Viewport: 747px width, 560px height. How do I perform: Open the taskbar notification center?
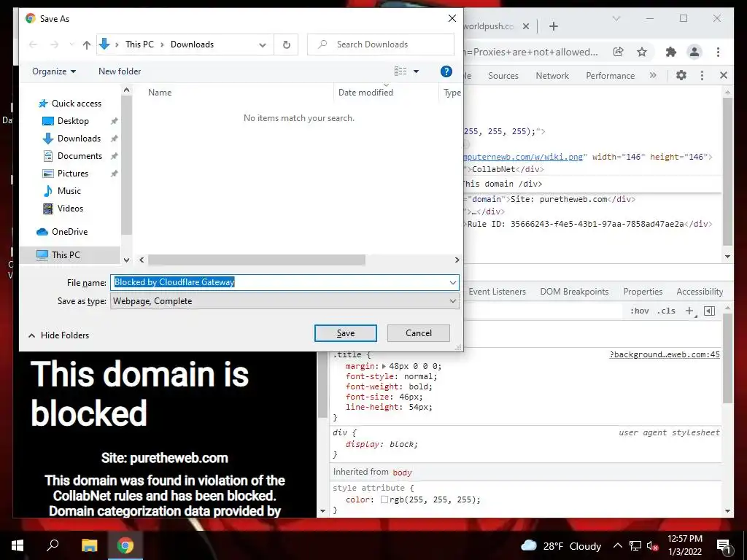(x=724, y=545)
